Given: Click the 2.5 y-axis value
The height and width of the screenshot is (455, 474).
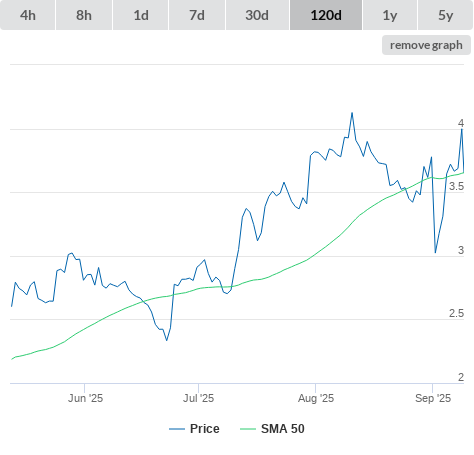Looking at the screenshot, I should (456, 313).
